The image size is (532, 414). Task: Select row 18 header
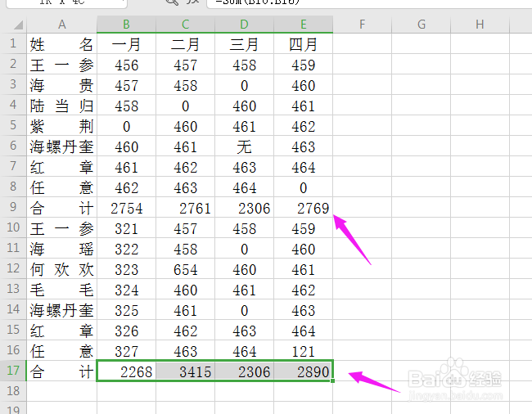pos(13,391)
